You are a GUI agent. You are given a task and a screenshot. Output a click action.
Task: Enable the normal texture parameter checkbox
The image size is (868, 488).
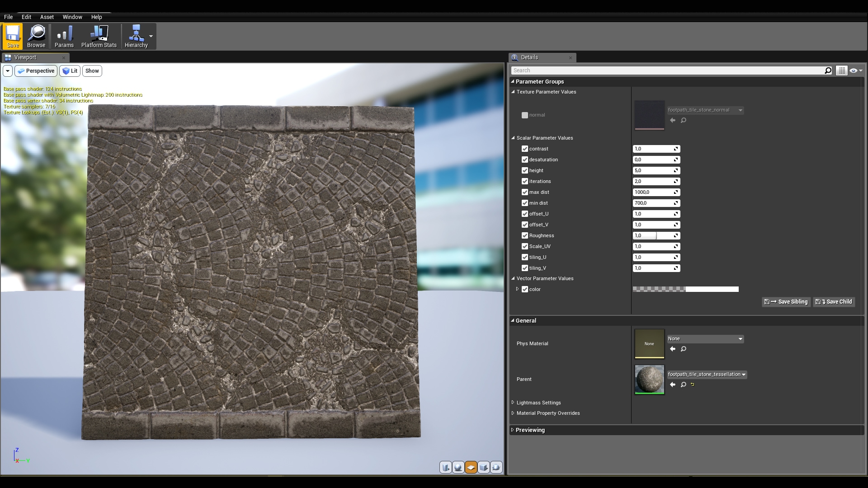pos(524,115)
